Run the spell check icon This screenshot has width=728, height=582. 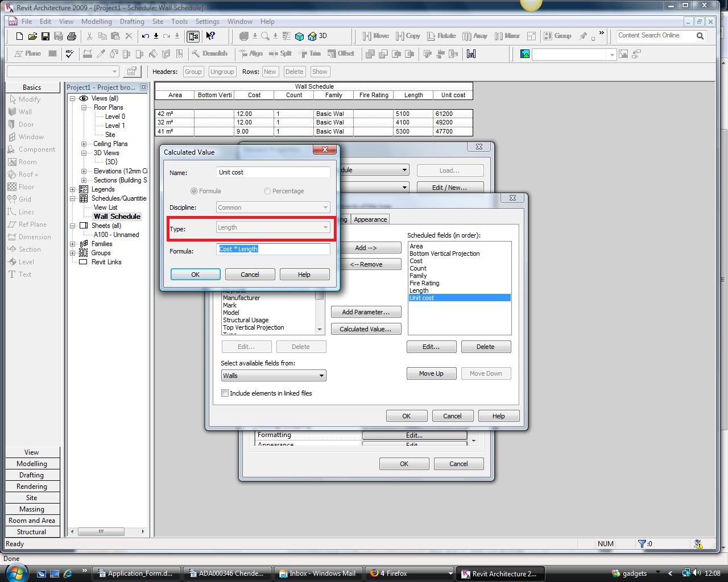(69, 53)
